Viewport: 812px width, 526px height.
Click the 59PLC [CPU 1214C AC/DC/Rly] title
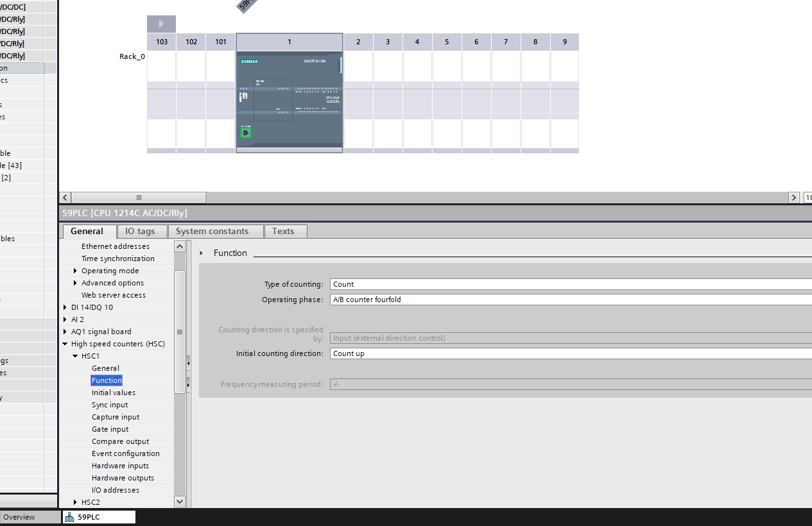click(125, 213)
